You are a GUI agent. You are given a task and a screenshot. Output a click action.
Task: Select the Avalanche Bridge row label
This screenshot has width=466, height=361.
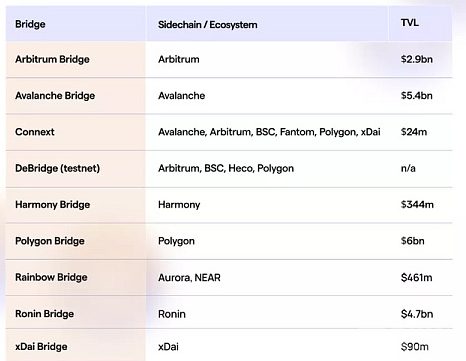pyautogui.click(x=55, y=96)
